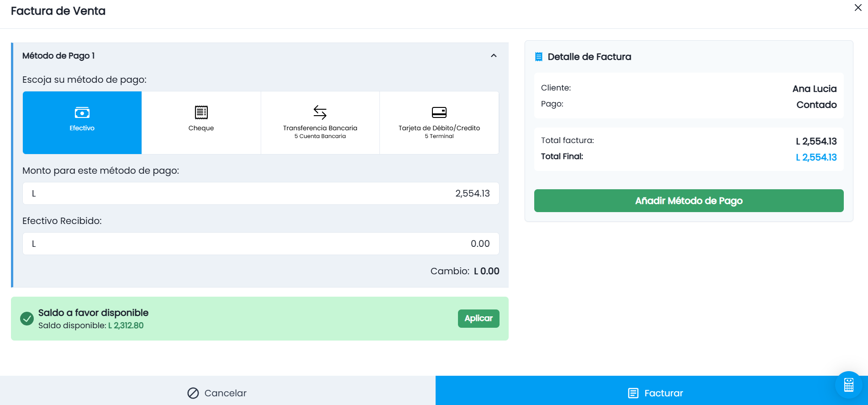
Task: Select Transferencia Bancaria payment option
Action: point(320,123)
